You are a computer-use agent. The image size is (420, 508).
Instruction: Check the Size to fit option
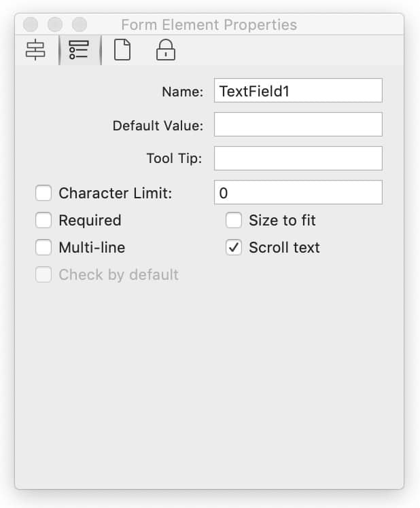click(x=234, y=221)
